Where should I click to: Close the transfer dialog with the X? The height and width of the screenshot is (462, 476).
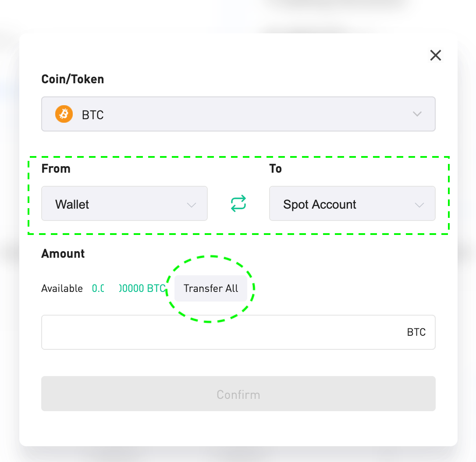pos(436,55)
